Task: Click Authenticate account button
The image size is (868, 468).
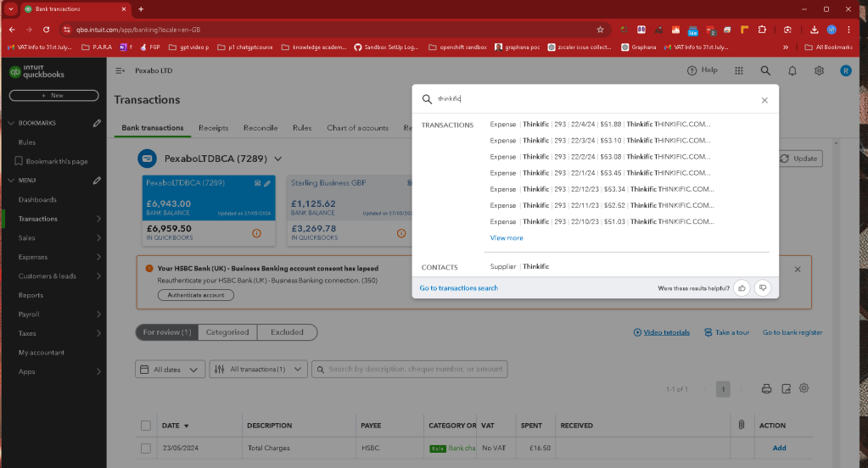Action: click(195, 295)
